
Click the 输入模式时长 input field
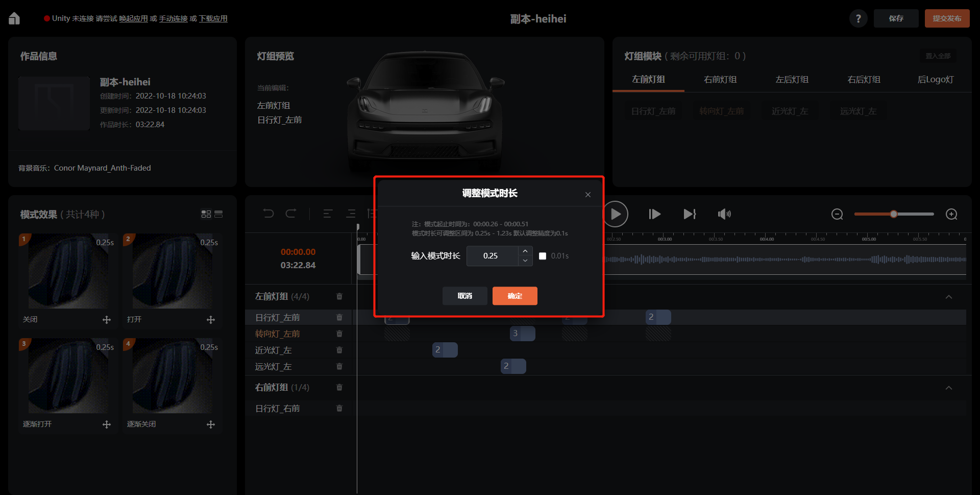tap(492, 256)
